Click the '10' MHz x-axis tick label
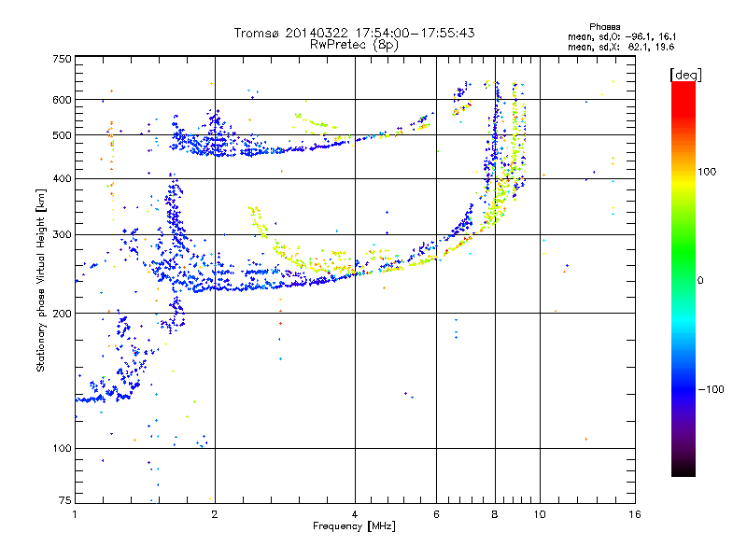 click(540, 514)
